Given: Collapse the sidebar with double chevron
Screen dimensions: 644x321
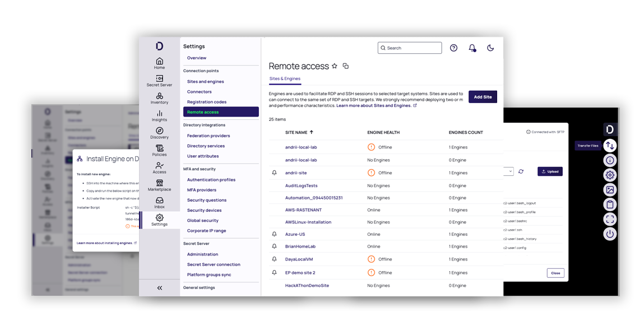Looking at the screenshot, I should pos(160,288).
